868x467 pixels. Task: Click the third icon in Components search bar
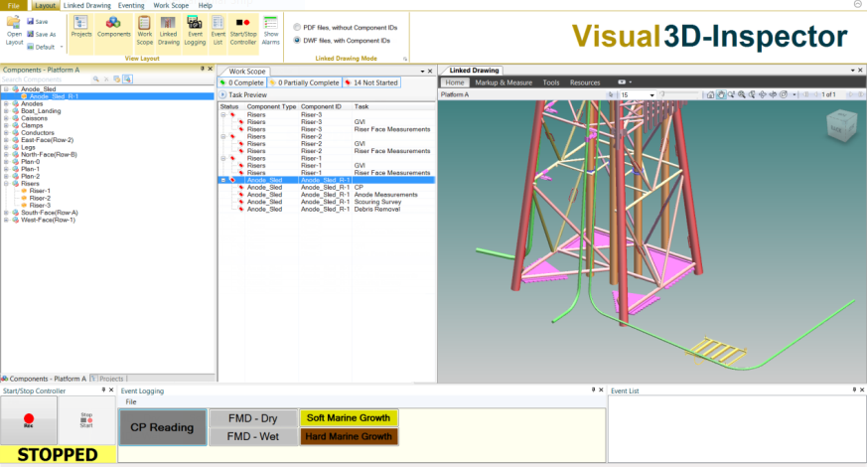click(117, 79)
